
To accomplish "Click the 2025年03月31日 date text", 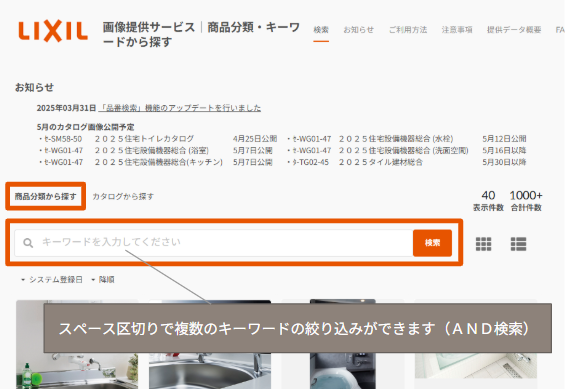I will (x=66, y=108).
